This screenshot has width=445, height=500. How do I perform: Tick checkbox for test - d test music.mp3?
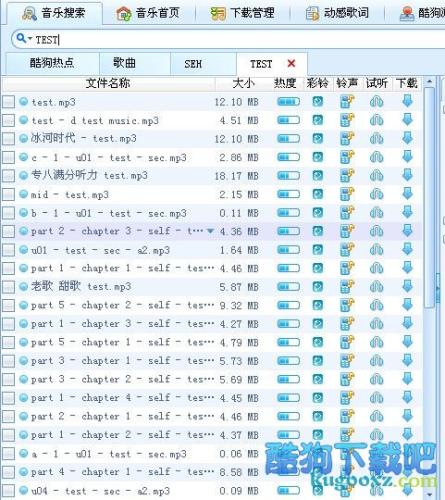[x=8, y=120]
